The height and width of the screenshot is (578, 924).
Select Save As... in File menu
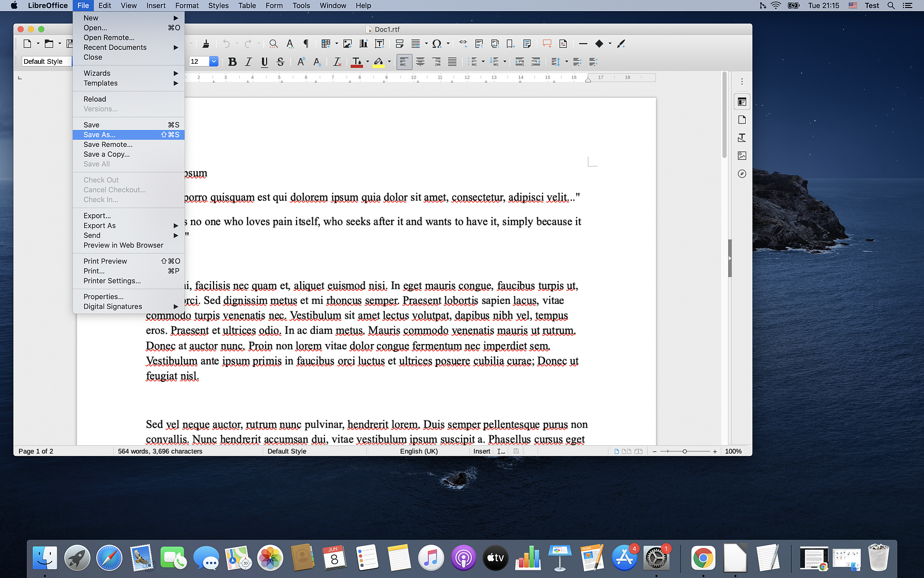tap(99, 135)
